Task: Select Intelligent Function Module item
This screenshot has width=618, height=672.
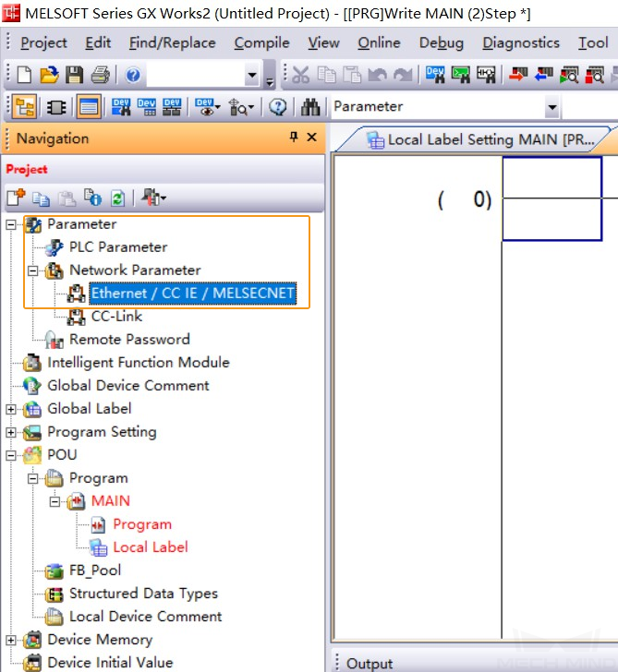Action: [138, 363]
